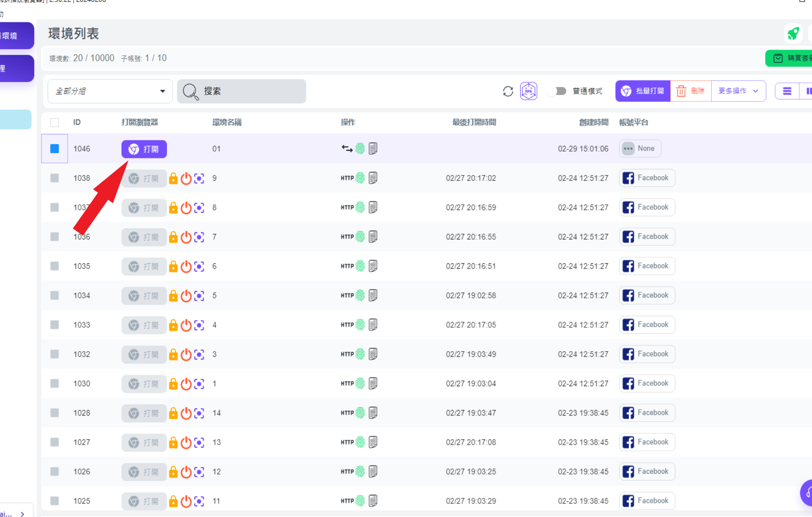Click the proxy arrows icon in row 1046
812x517 pixels.
point(347,149)
